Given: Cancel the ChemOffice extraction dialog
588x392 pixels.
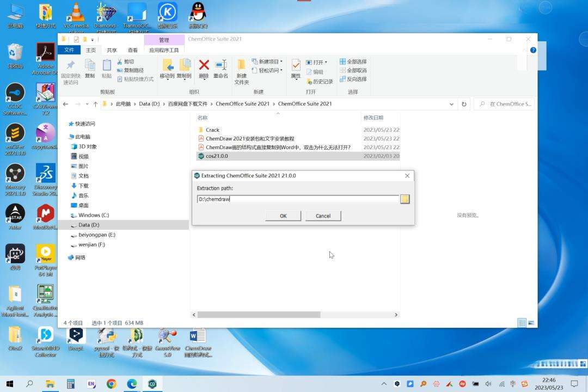Looking at the screenshot, I should tap(323, 216).
